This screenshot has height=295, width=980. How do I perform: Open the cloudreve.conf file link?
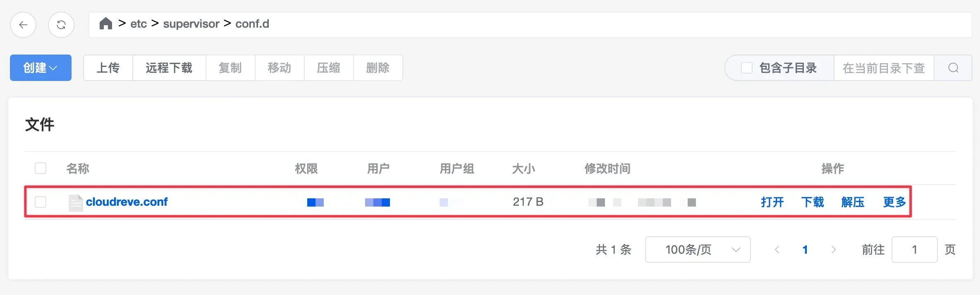click(x=127, y=202)
